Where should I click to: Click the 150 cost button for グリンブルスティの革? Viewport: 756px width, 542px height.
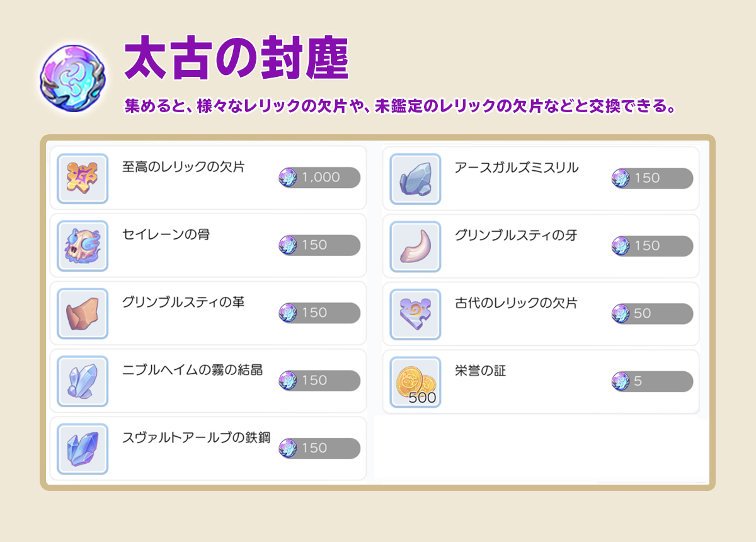click(x=319, y=313)
